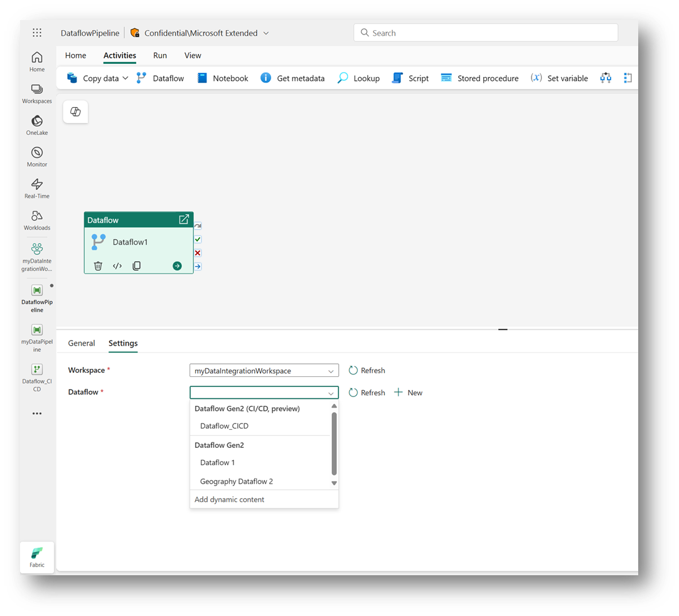Viewport: 679px width, 616px height.
Task: Add a Copy data activity
Action: click(93, 78)
